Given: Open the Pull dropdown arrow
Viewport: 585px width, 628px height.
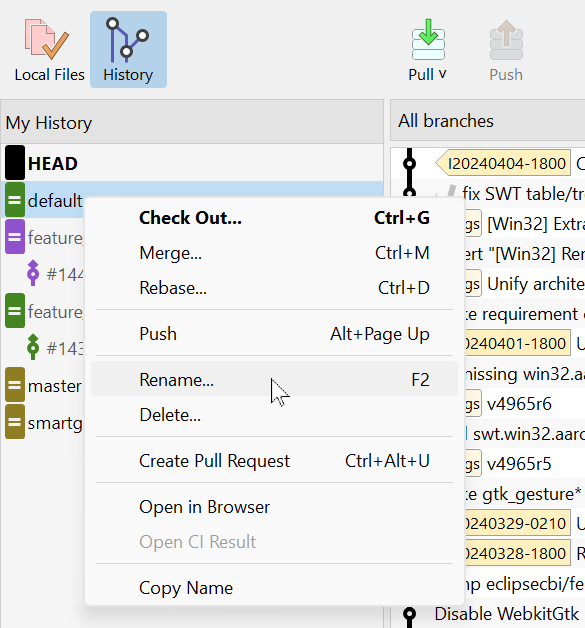Looking at the screenshot, I should click(x=442, y=74).
